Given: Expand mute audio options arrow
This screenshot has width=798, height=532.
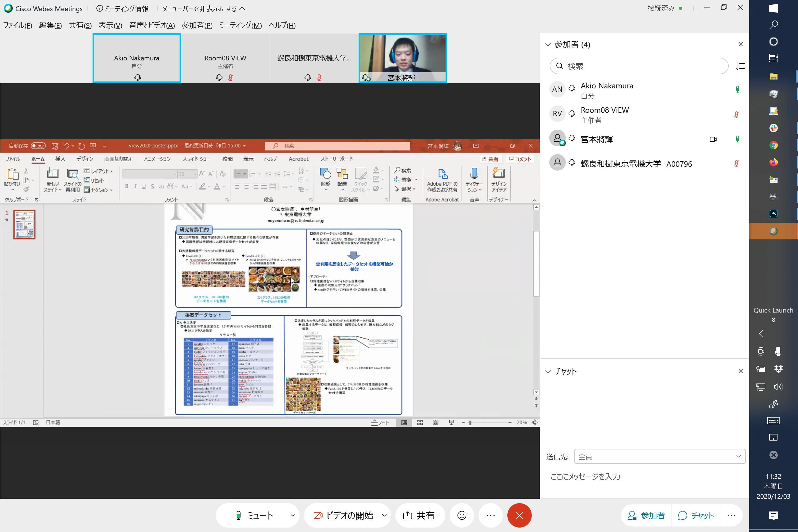Looking at the screenshot, I should tap(293, 515).
